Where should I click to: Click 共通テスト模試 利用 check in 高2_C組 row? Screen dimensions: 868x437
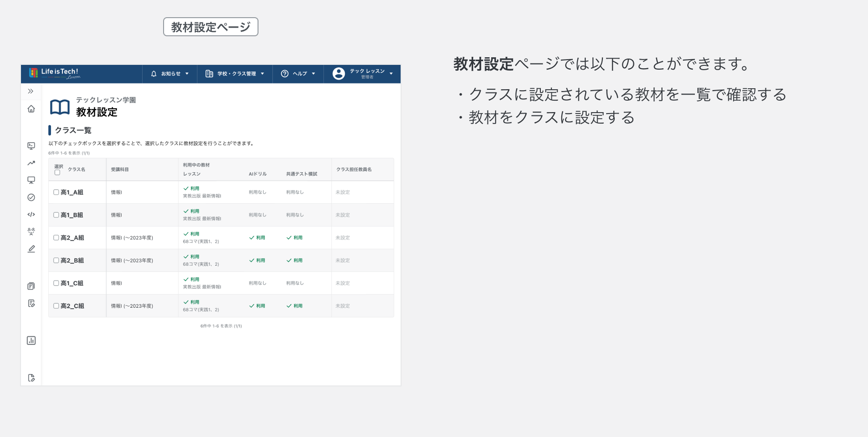[x=294, y=306]
